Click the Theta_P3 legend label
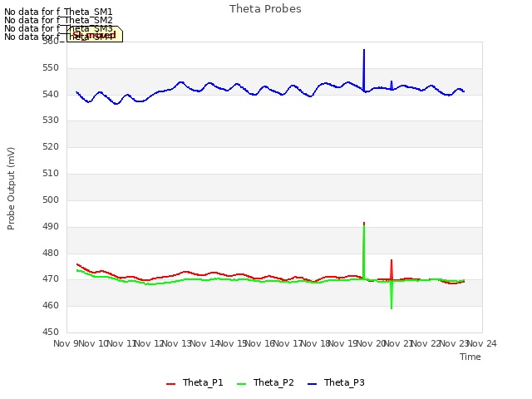Viewport: 532px width, 399px height. (x=344, y=382)
